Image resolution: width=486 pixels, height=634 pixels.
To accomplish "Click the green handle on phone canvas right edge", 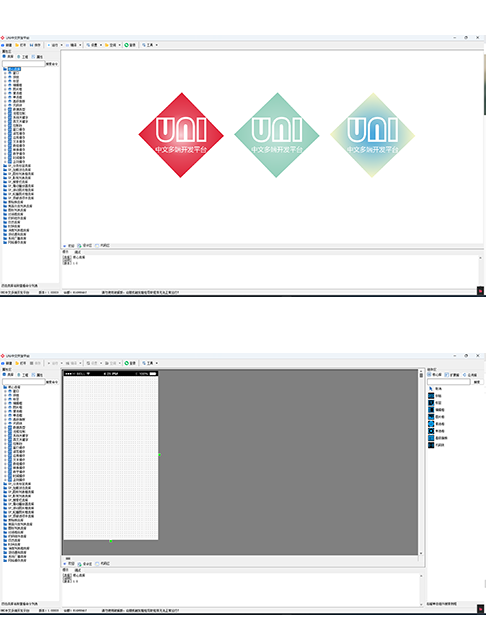I will pos(159,455).
